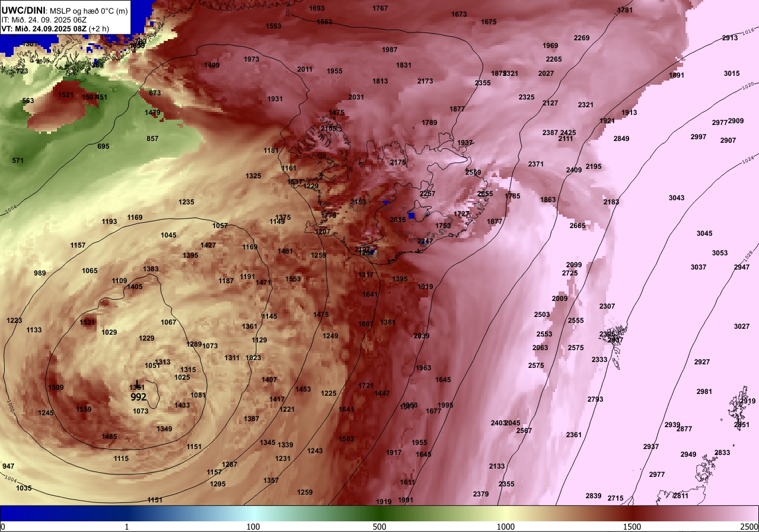759x532 pixels.
Task: Click the value '2839'
Action: [x=594, y=496]
